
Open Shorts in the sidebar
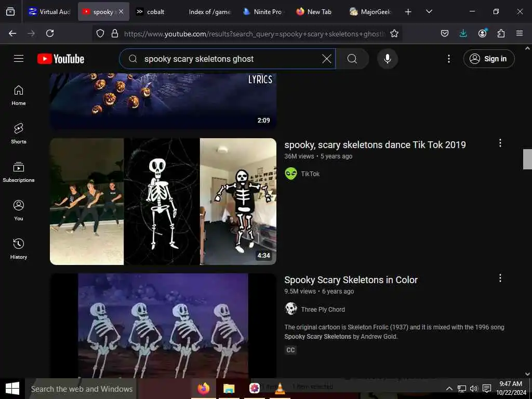(19, 134)
